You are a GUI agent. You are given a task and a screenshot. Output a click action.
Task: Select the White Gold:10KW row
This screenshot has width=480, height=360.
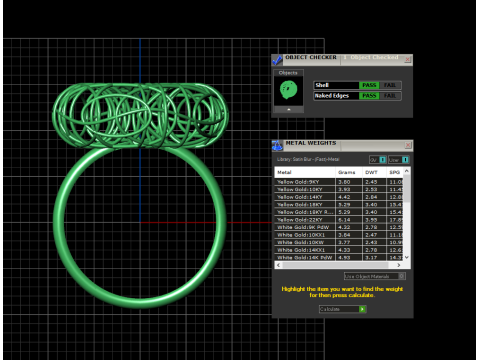[x=339, y=242]
